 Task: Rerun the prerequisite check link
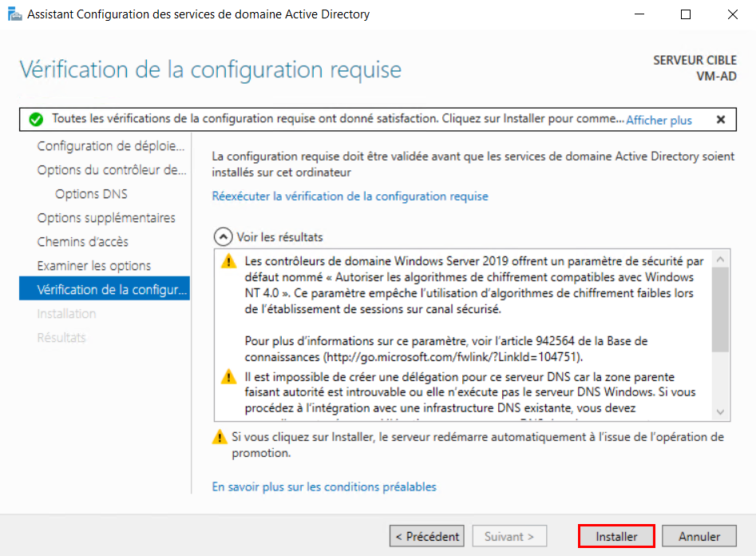350,196
